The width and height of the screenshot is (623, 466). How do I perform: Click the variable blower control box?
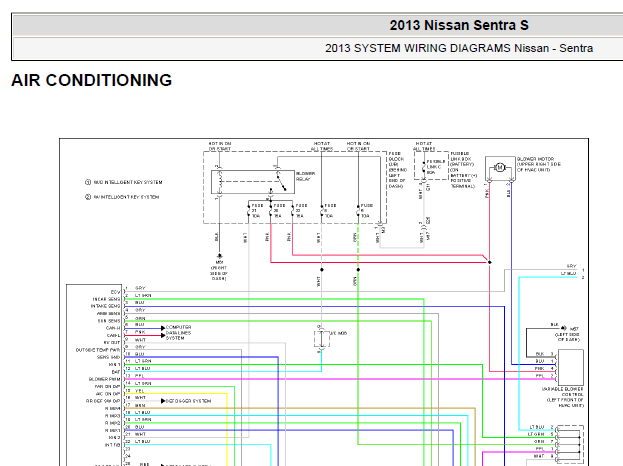(571, 366)
